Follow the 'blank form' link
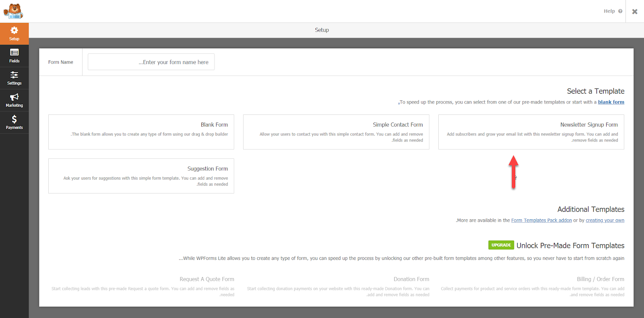 pos(611,102)
